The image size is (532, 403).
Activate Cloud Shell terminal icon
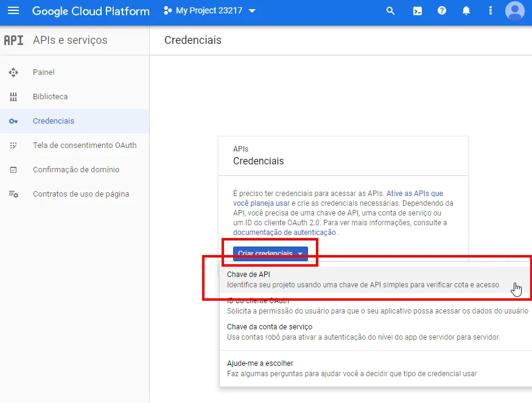pyautogui.click(x=418, y=11)
